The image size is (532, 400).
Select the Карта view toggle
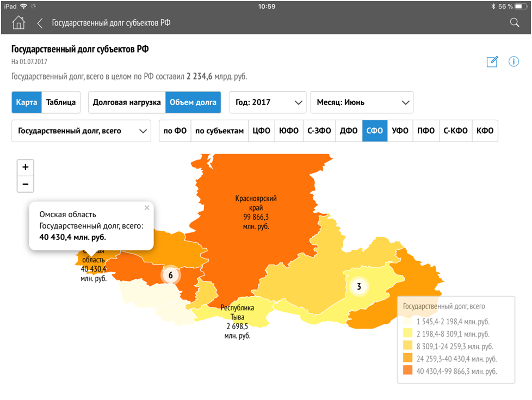[x=27, y=102]
